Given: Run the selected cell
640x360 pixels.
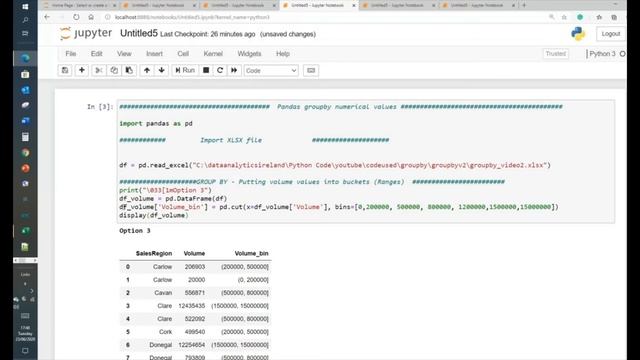Looking at the screenshot, I should (x=185, y=70).
